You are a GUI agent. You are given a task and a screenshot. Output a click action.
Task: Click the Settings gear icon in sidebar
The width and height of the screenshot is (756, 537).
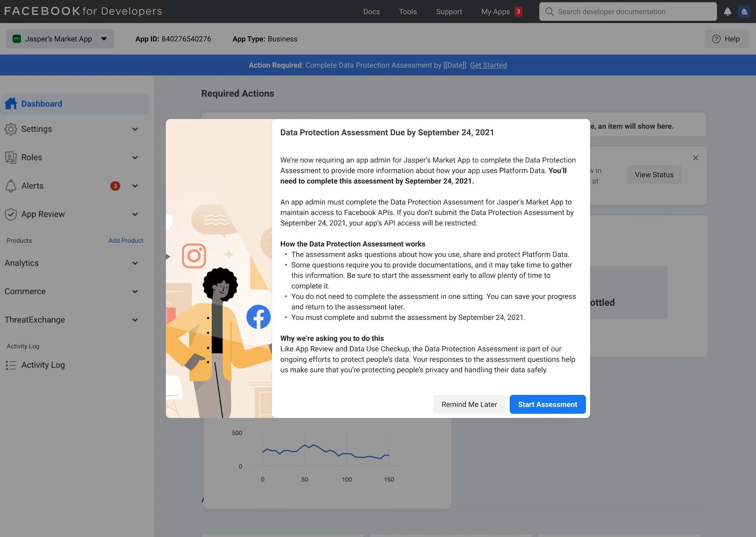pos(11,129)
